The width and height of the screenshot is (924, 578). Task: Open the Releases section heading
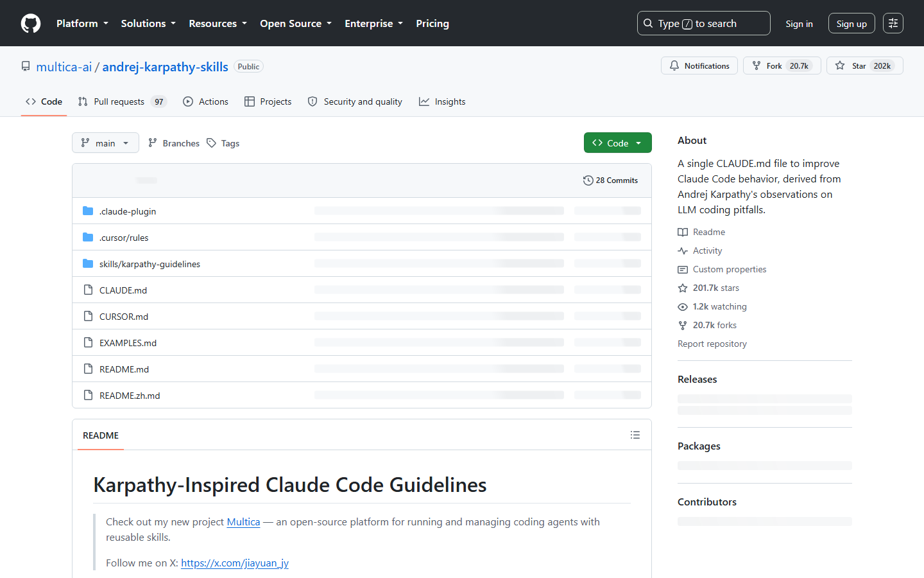[697, 380]
